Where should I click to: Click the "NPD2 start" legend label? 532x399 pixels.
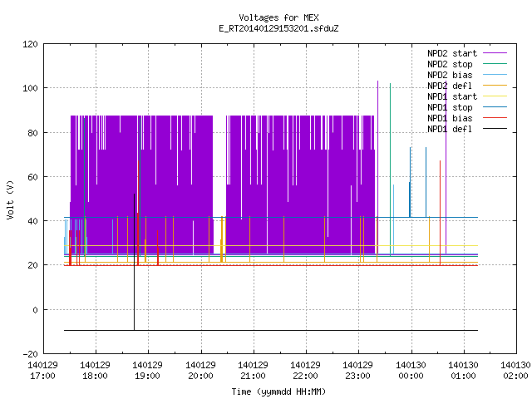[452, 53]
